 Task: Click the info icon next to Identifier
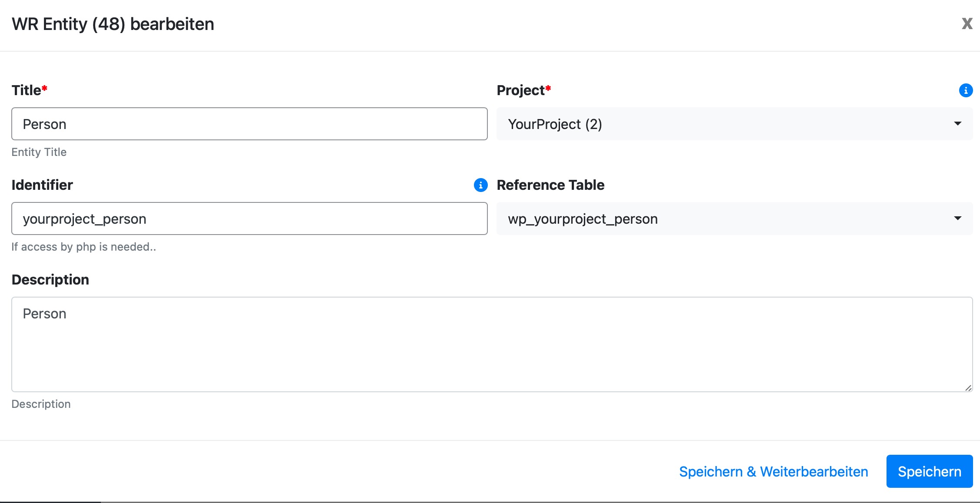point(480,185)
